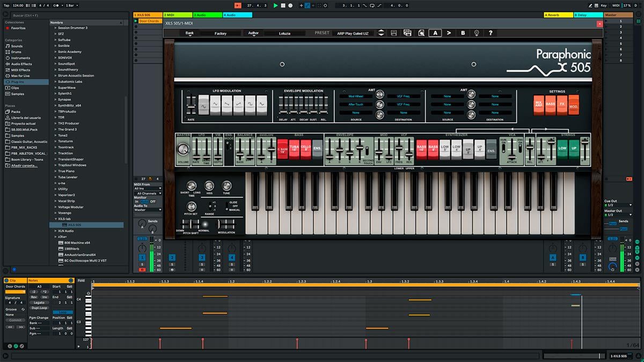Open the XILS 505 help question mark

point(491,33)
